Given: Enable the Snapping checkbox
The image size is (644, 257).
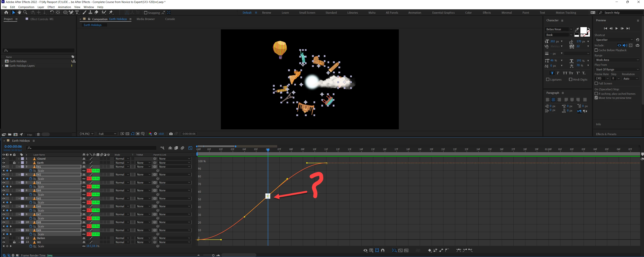Looking at the screenshot, I should 146,13.
